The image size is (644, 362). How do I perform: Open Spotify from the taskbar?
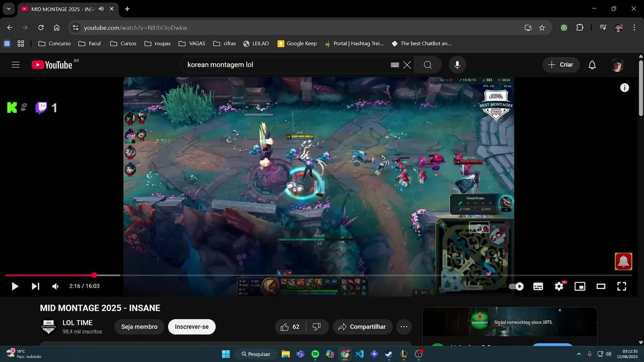tap(315, 354)
